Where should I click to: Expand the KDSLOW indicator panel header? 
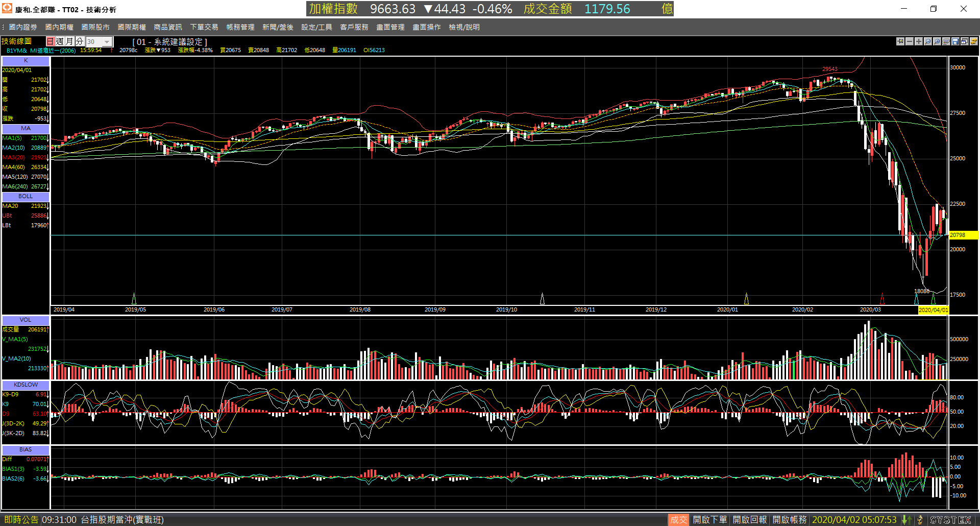(x=26, y=385)
